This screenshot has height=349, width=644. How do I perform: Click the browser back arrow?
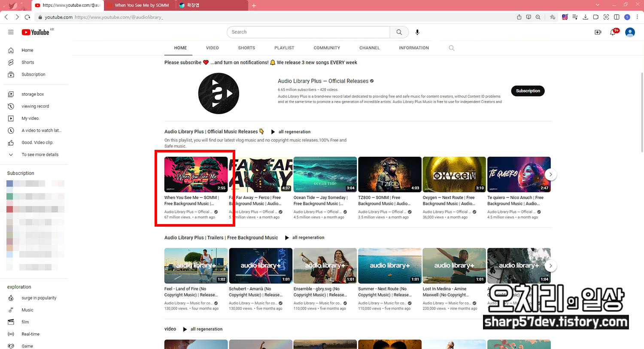tap(6, 17)
